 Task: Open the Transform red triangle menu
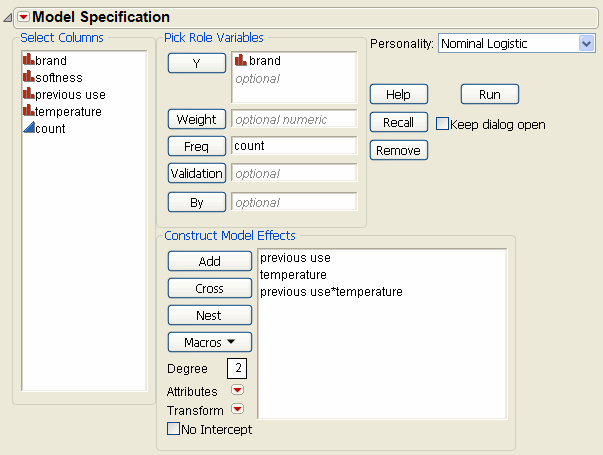[x=237, y=409]
